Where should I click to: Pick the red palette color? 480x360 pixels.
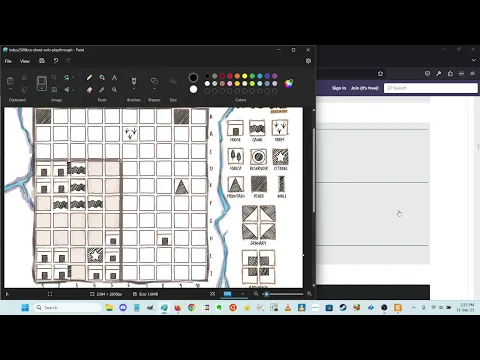click(230, 76)
